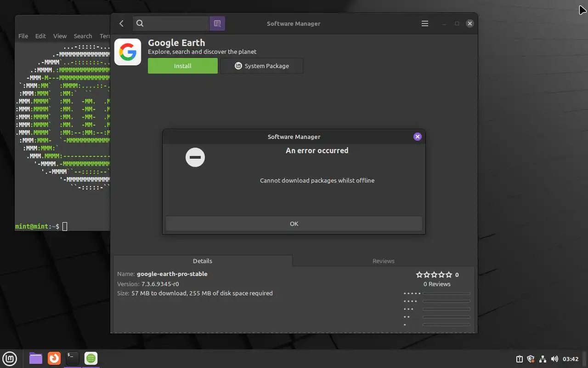Switch to the Details tab
The height and width of the screenshot is (368, 588).
tap(203, 261)
